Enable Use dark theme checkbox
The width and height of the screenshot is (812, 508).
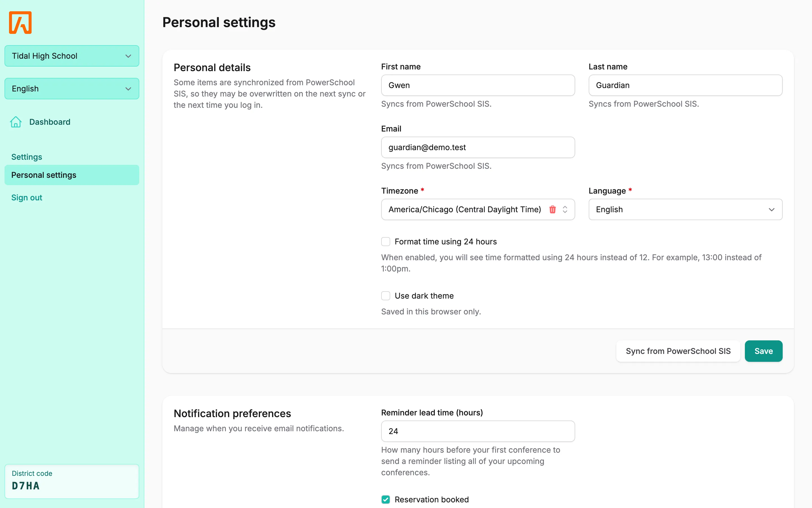coord(385,296)
